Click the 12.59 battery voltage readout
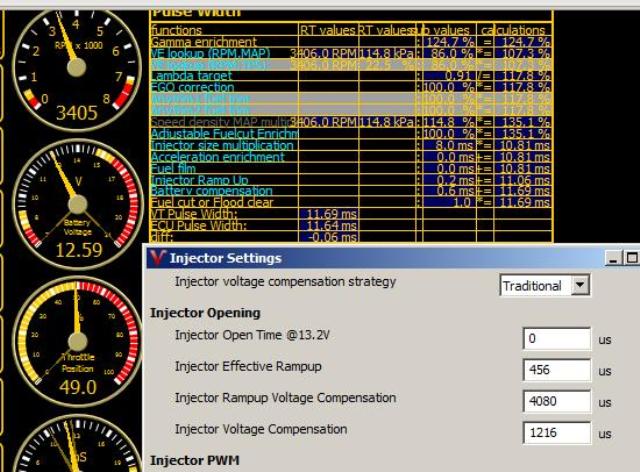Viewport: 640px width, 472px height. [78, 250]
